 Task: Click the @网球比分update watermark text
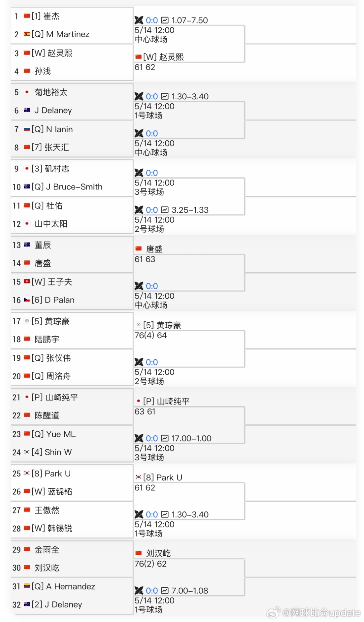321,613
